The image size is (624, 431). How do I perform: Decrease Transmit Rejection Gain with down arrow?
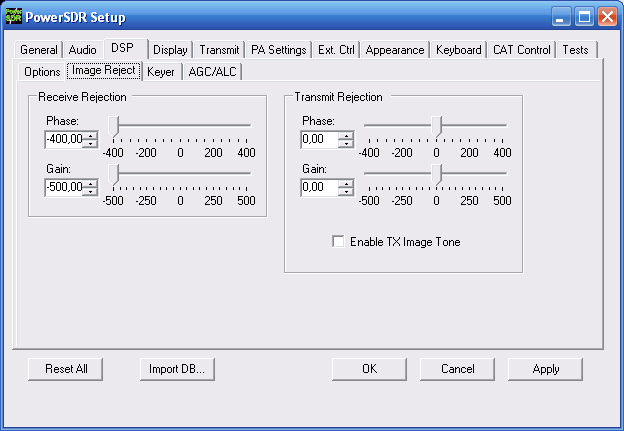coord(346,191)
